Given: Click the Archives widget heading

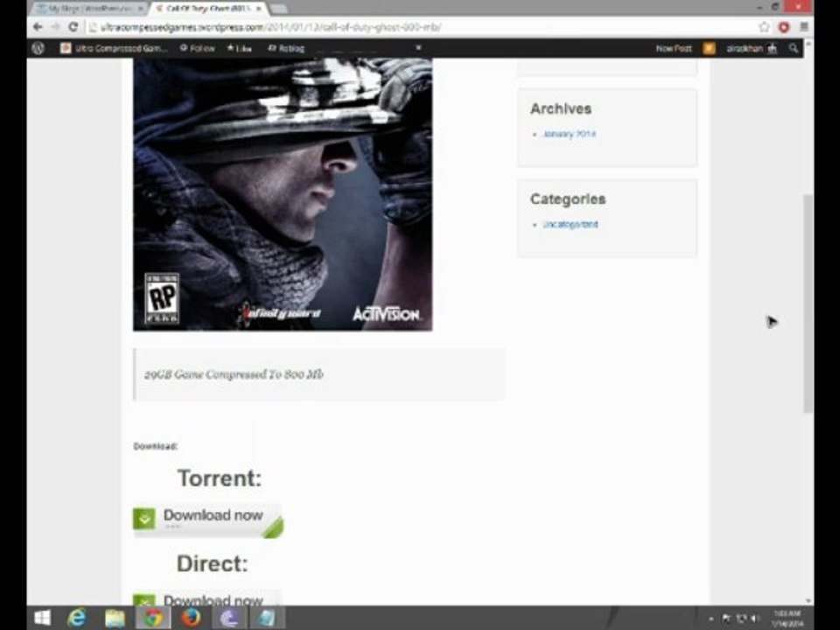Looking at the screenshot, I should click(x=561, y=108).
